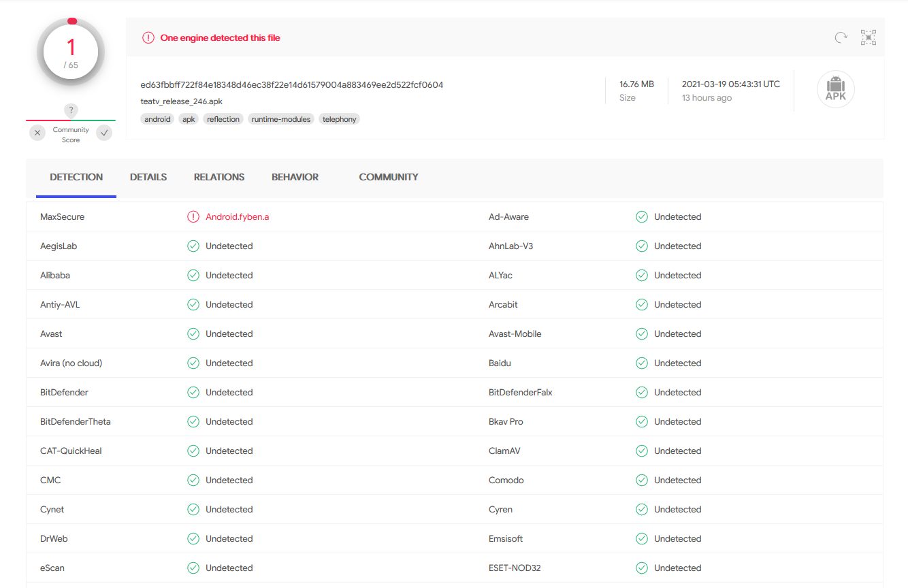The height and width of the screenshot is (588, 908).
Task: Click the green check icon for Arcabit
Action: 642,305
